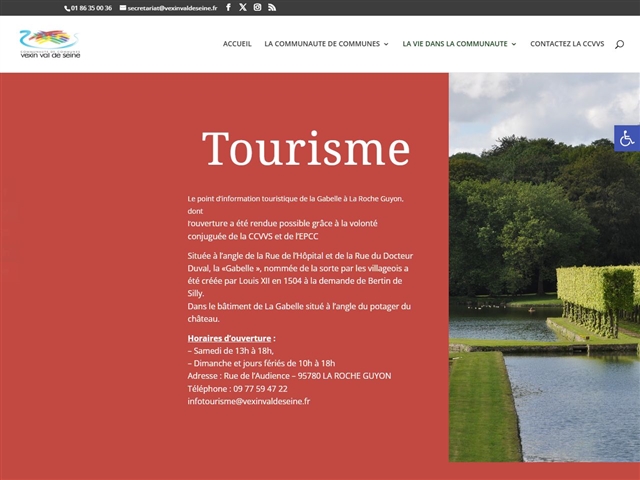The image size is (640, 480).
Task: Click secretariat@vexinvaldeseine.fr email link
Action: click(x=172, y=8)
